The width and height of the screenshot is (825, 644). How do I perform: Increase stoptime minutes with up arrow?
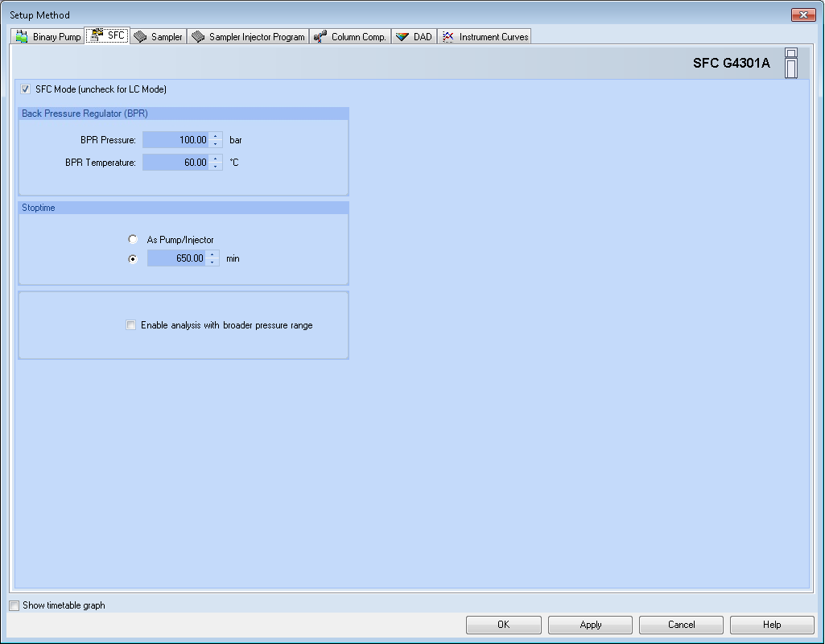pos(212,255)
